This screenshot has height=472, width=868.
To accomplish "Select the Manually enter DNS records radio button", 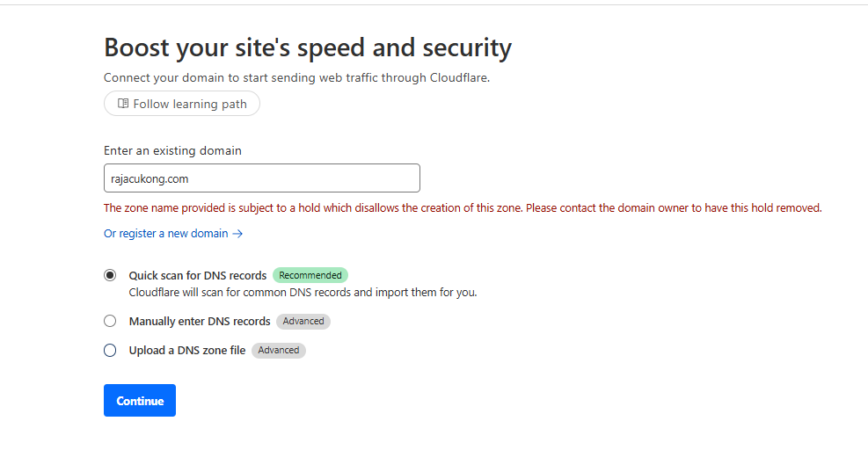I will tap(110, 321).
